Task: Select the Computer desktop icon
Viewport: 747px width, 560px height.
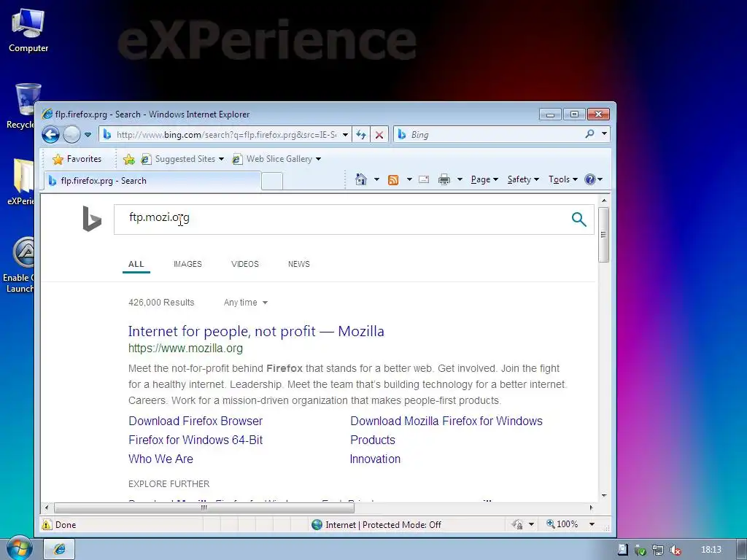Action: [28, 31]
